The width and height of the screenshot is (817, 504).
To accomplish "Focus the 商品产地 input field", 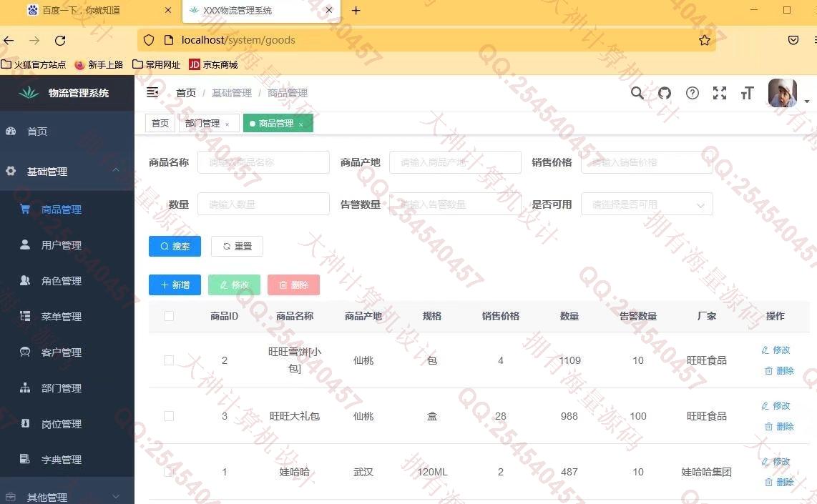I will (x=455, y=162).
